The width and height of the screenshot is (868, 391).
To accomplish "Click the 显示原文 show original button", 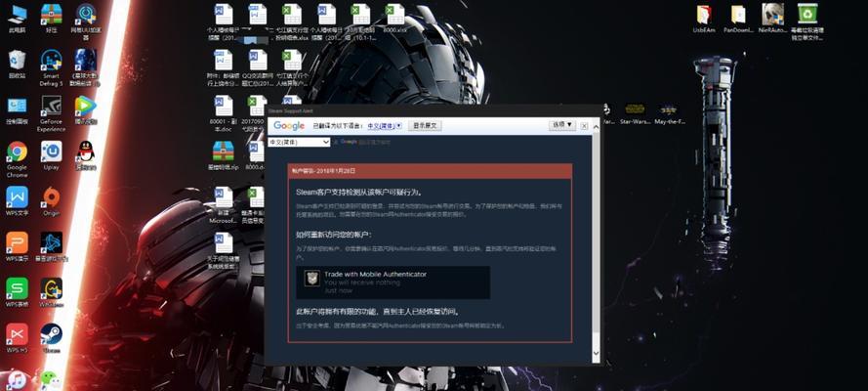I will click(425, 126).
